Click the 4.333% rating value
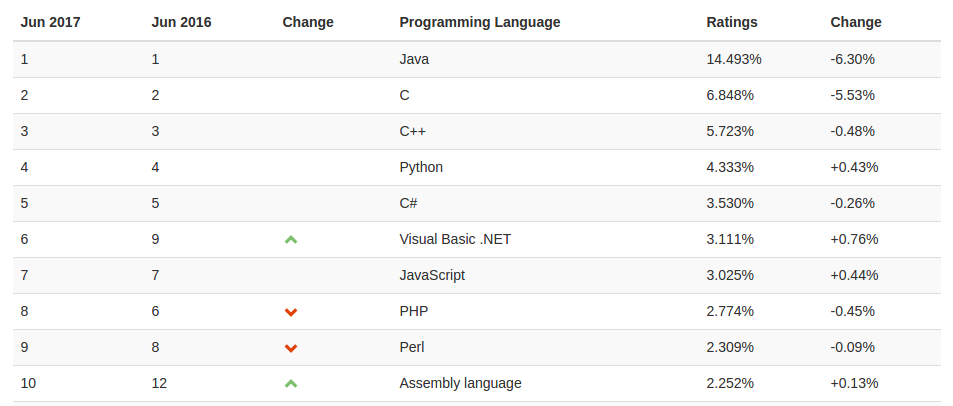953x406 pixels. pyautogui.click(x=730, y=167)
